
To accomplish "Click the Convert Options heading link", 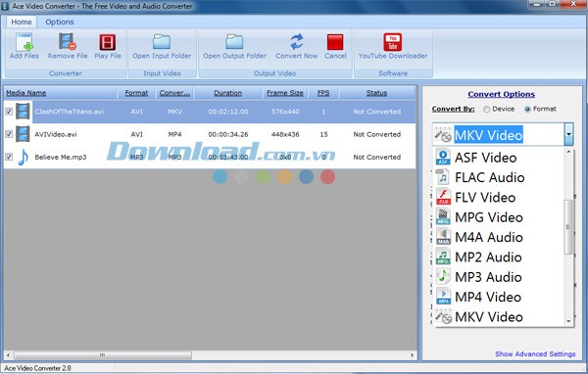I will (x=501, y=94).
